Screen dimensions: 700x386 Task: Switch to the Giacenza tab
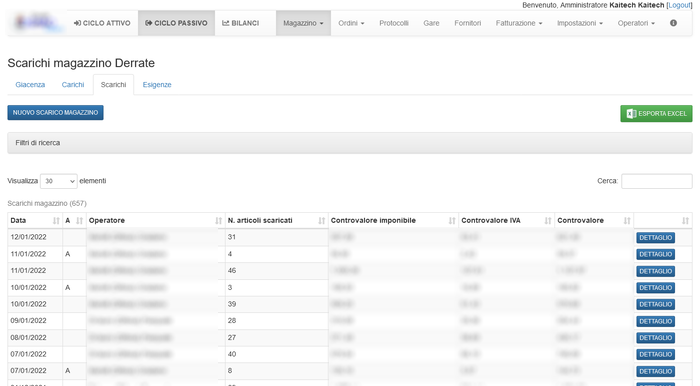30,85
